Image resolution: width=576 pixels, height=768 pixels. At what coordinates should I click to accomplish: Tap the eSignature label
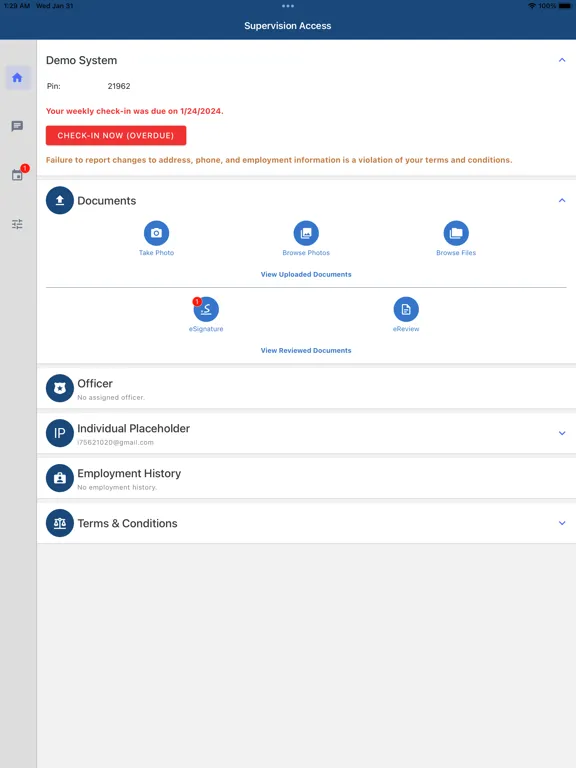tap(206, 329)
